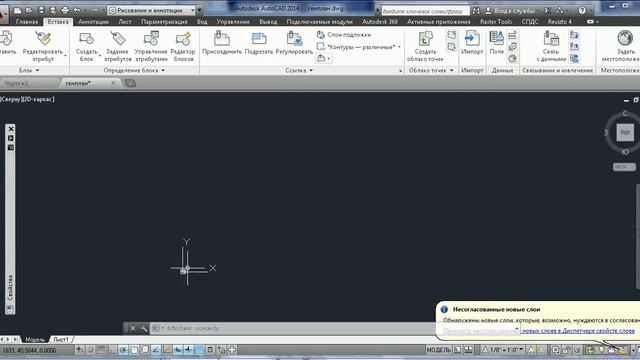
Task: Open annotation scale 1/8" = 1'-0" dropdown
Action: (x=503, y=350)
